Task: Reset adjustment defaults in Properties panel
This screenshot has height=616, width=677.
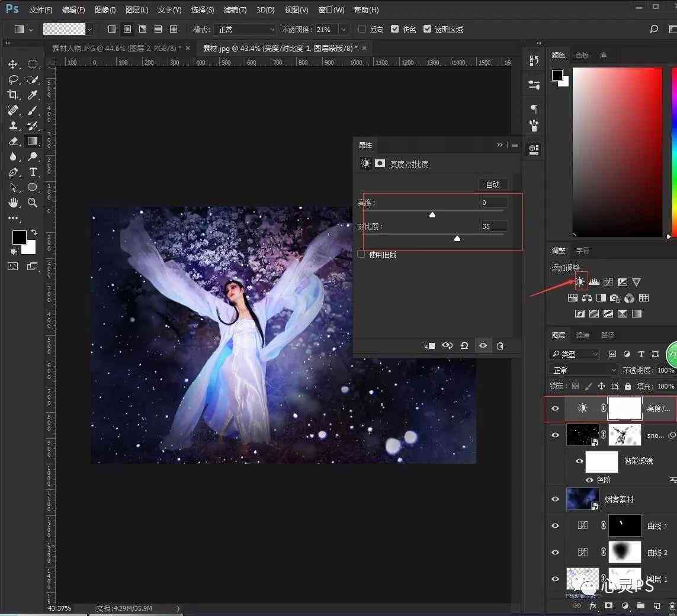Action: (x=464, y=346)
